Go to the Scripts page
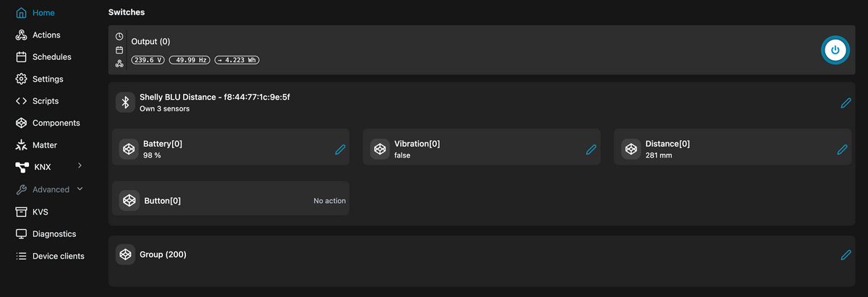This screenshot has height=297, width=868. 45,101
